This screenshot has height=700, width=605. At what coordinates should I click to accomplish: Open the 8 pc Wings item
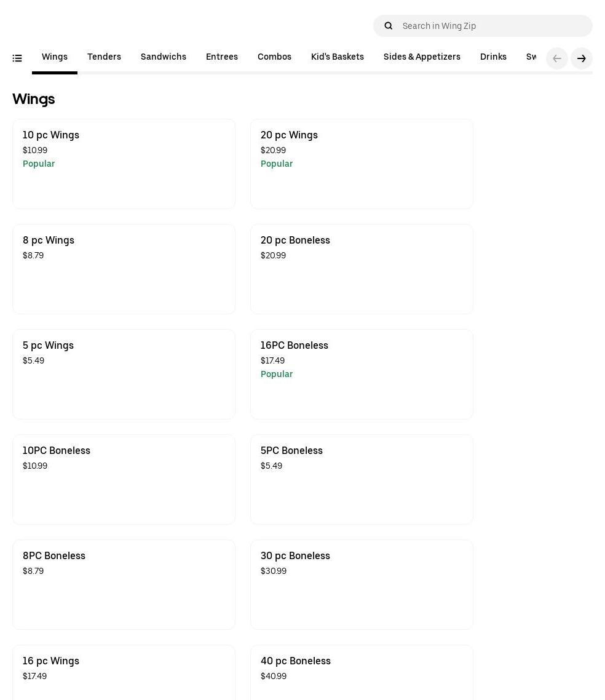(124, 269)
